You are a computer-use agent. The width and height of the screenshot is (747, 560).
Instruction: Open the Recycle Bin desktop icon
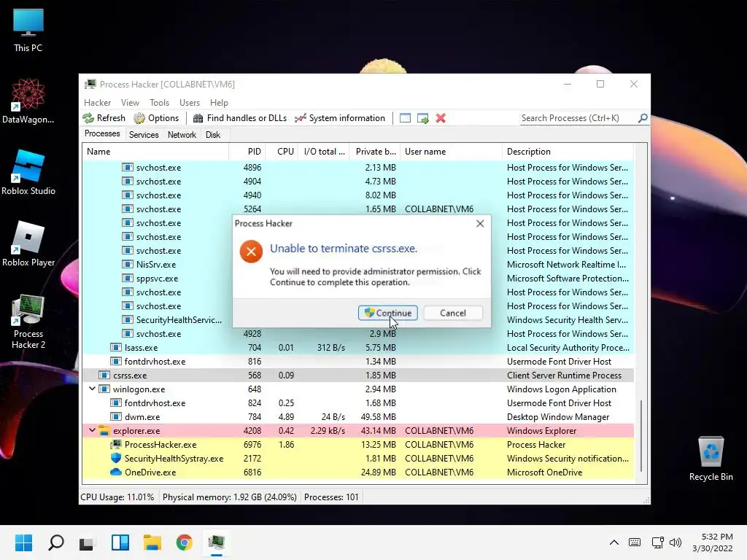click(x=711, y=459)
